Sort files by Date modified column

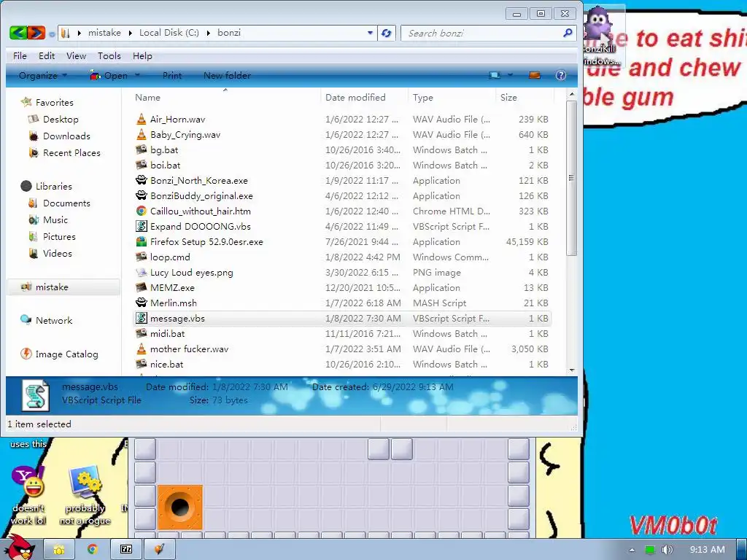click(x=355, y=97)
